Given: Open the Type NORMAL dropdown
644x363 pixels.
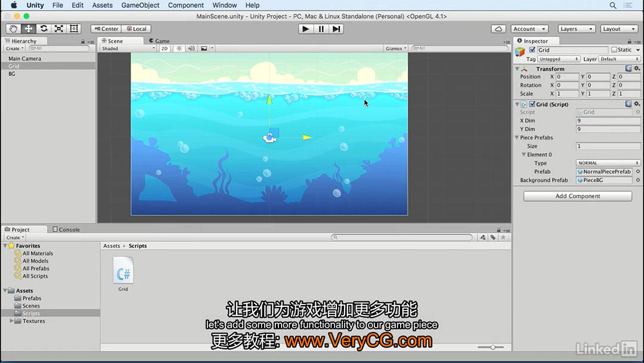Looking at the screenshot, I should 608,163.
